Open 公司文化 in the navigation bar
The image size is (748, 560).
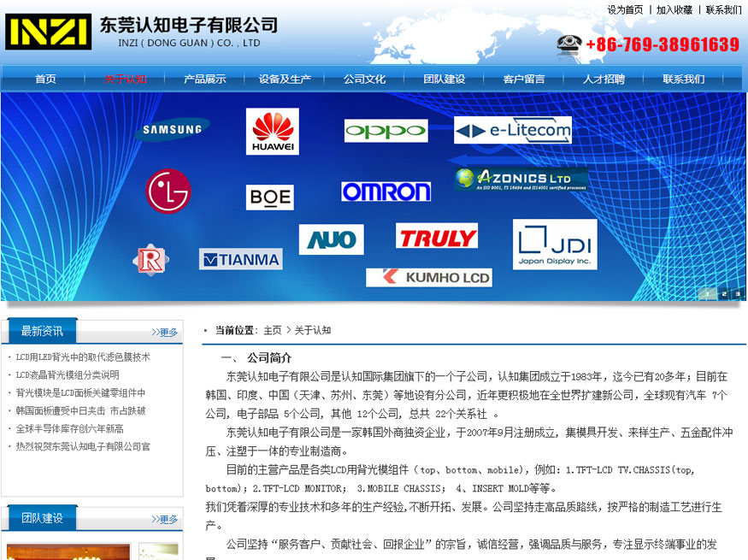tap(364, 80)
